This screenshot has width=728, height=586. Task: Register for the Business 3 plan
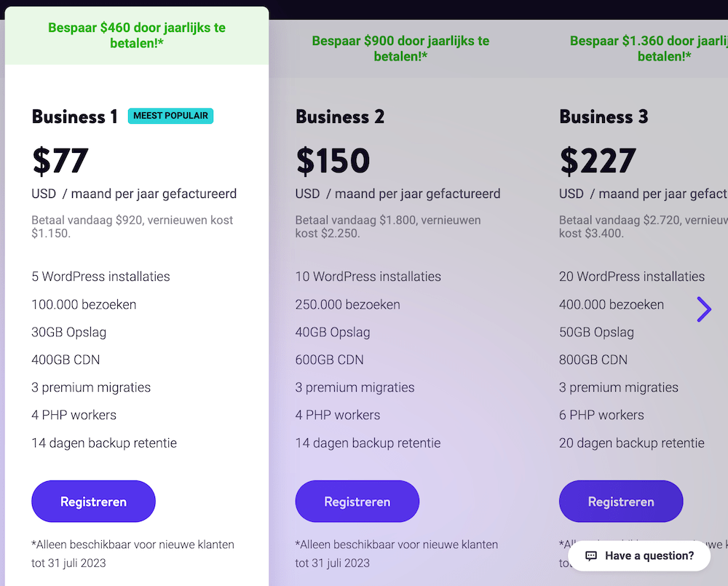[x=621, y=502]
